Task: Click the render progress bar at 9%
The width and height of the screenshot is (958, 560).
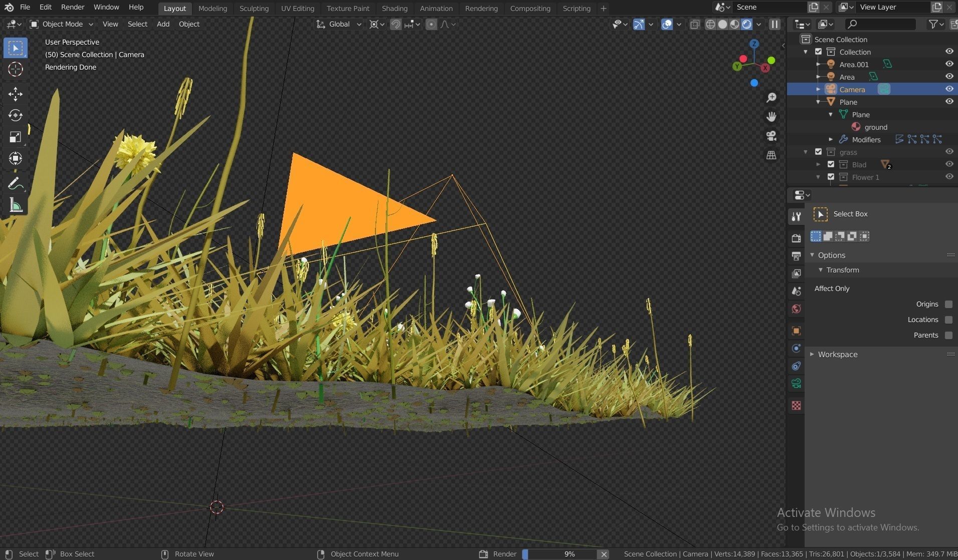Action: click(x=560, y=554)
